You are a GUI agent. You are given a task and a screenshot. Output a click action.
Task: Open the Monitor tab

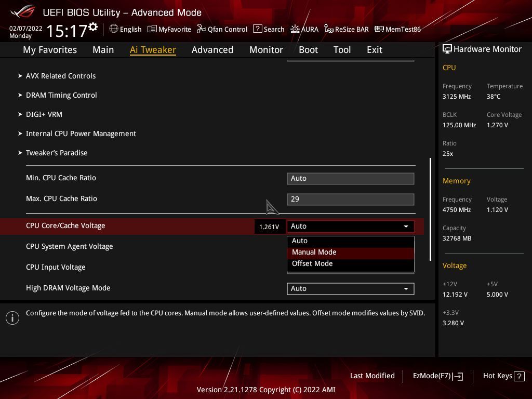pos(266,50)
